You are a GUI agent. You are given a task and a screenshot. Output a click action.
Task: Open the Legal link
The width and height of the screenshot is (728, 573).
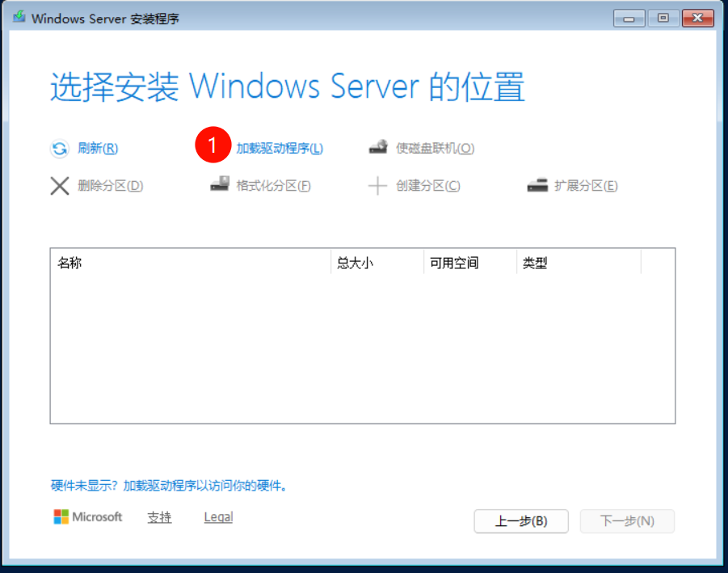[218, 517]
